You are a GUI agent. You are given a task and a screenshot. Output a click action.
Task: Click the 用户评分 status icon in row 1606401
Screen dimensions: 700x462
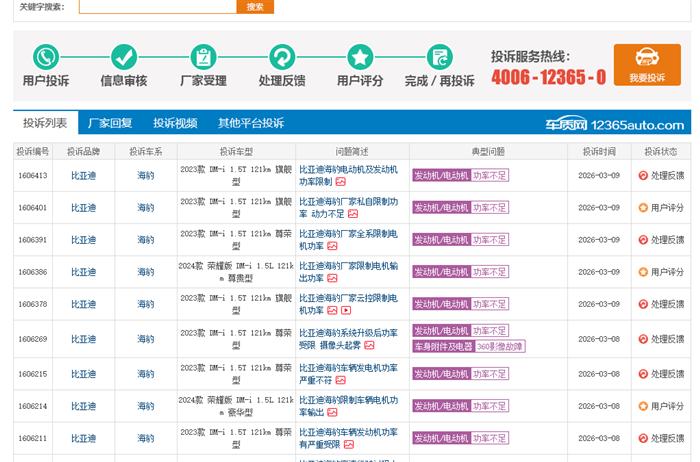click(643, 207)
